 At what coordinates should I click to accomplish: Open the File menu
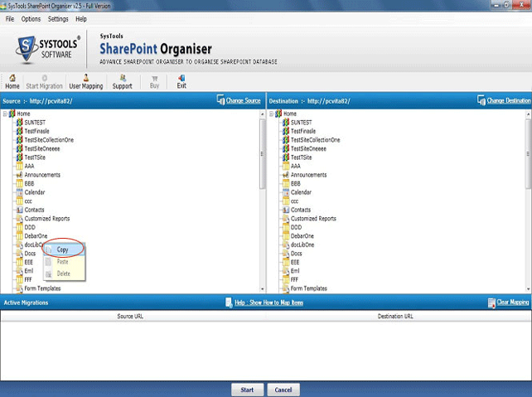click(x=10, y=19)
